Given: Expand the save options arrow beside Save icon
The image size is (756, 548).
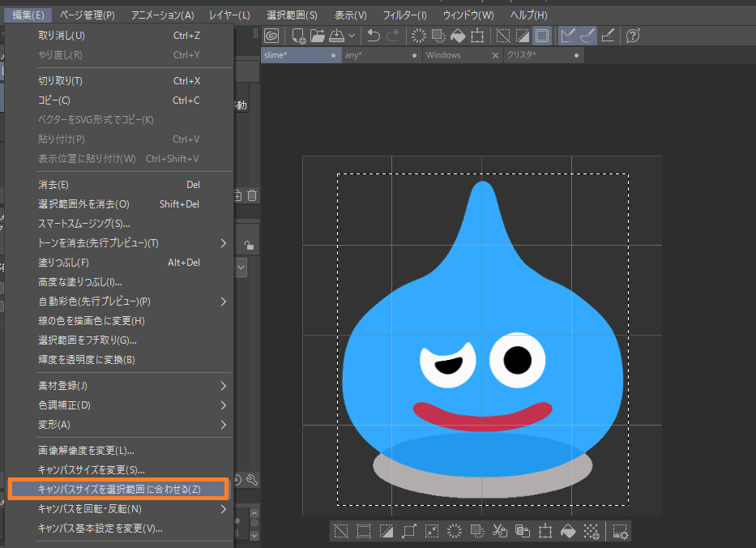Looking at the screenshot, I should 352,36.
